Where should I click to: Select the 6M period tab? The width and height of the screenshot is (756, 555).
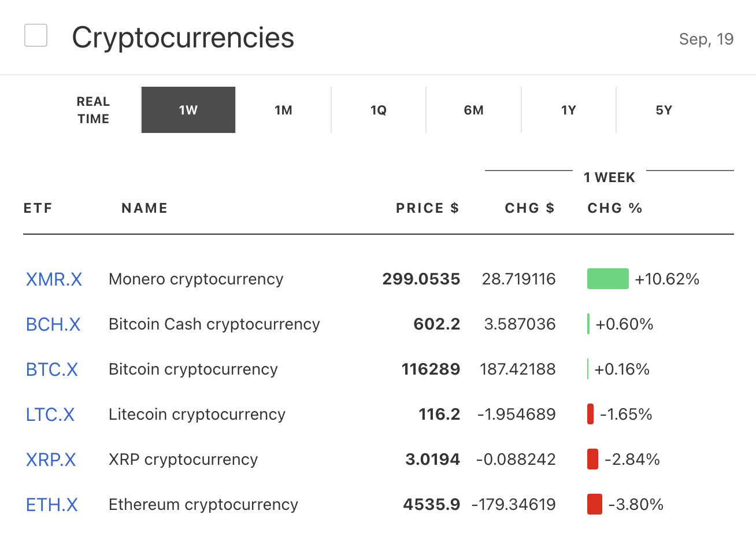473,110
